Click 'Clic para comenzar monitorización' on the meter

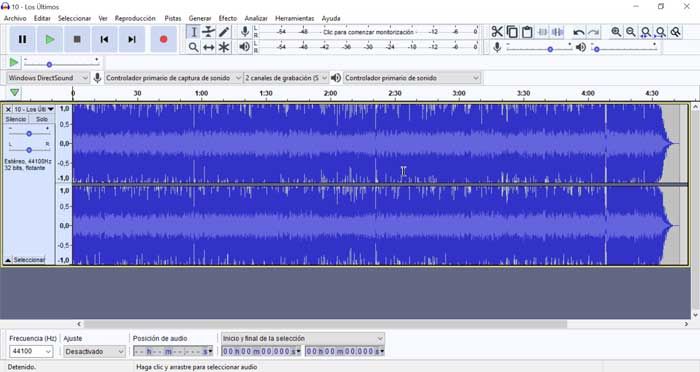click(x=368, y=32)
